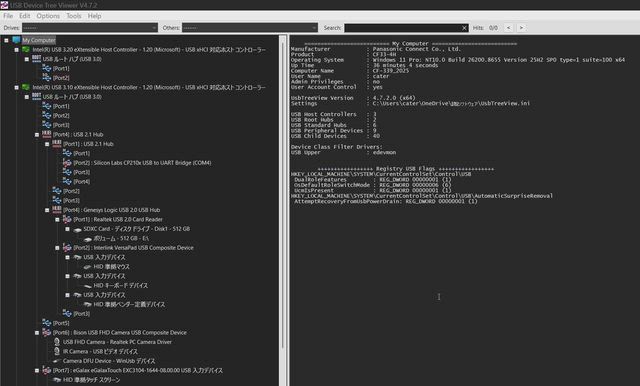Select Silicon Labs CP210x USB to UART Bridge

[x=142, y=163]
